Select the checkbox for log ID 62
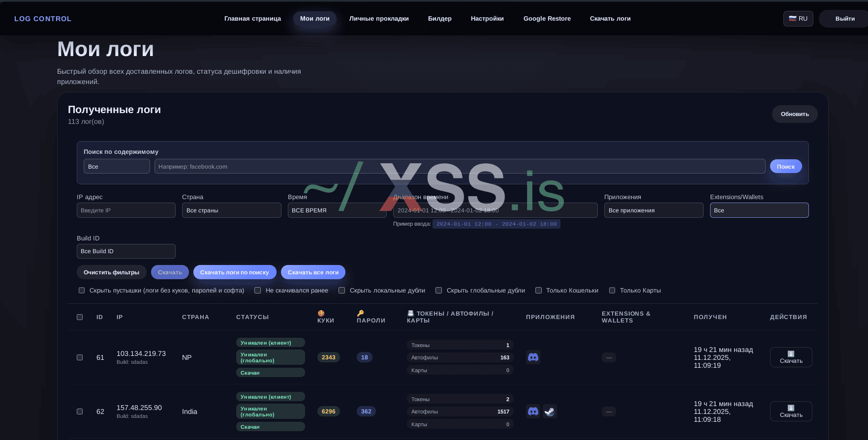The image size is (868, 440). pyautogui.click(x=80, y=411)
